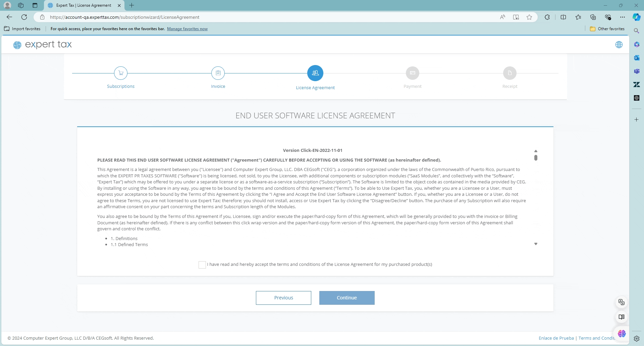
Task: Toggle Split screen icon
Action: click(x=563, y=17)
